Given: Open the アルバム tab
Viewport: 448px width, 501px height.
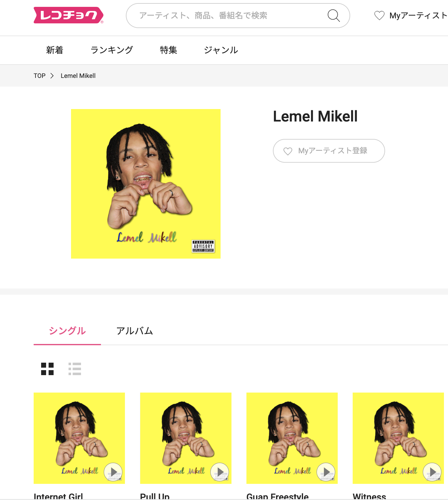Looking at the screenshot, I should point(135,331).
